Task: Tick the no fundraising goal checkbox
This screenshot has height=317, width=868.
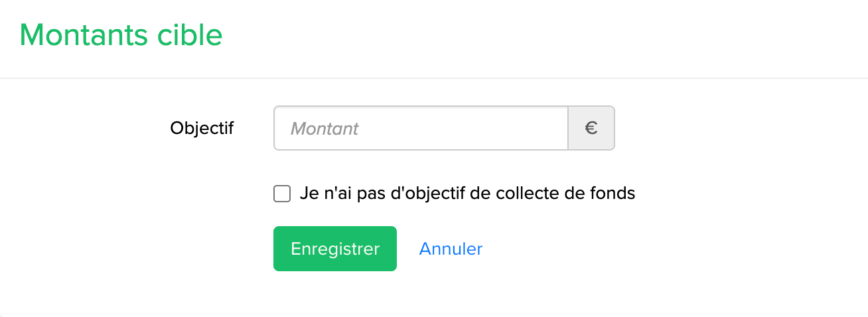Action: [282, 194]
